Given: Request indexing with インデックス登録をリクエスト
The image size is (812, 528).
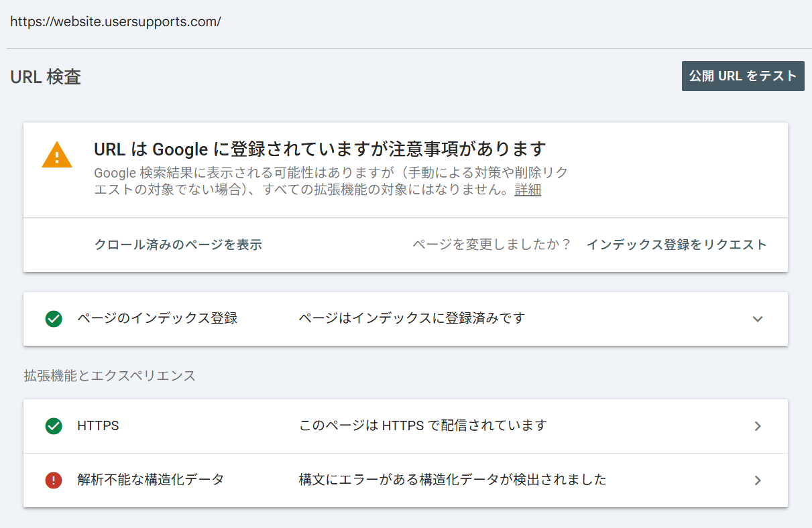Looking at the screenshot, I should pos(677,245).
